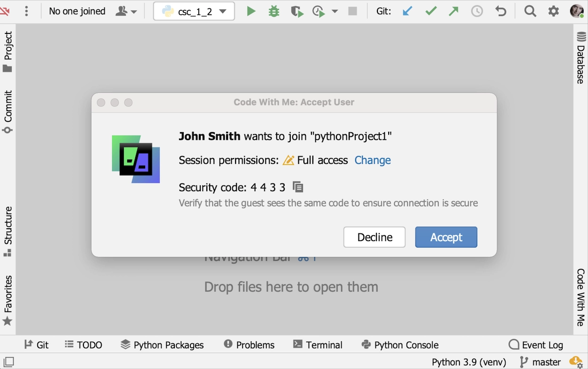Expand the profiler run options arrow
Image resolution: width=588 pixels, height=369 pixels.
[335, 11]
